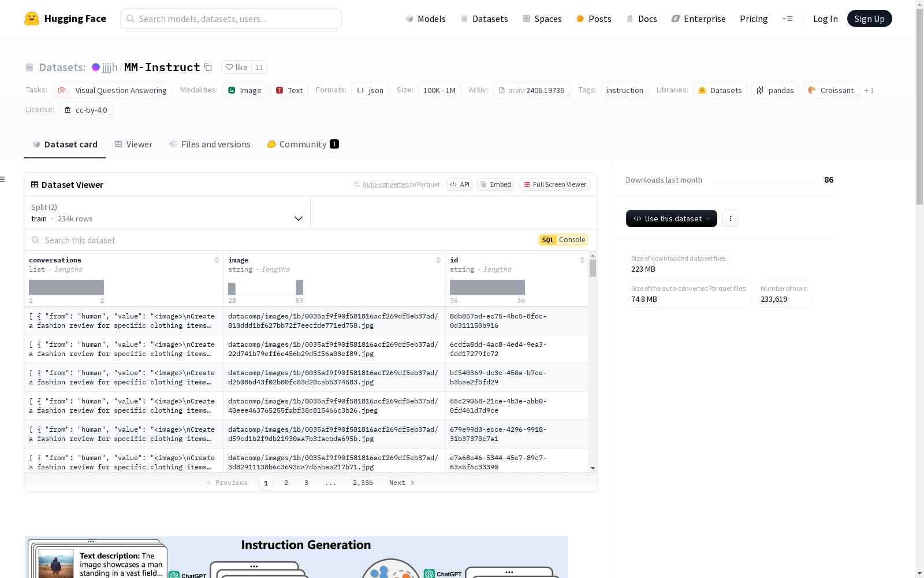
Task: Click the Next page button
Action: click(x=402, y=483)
